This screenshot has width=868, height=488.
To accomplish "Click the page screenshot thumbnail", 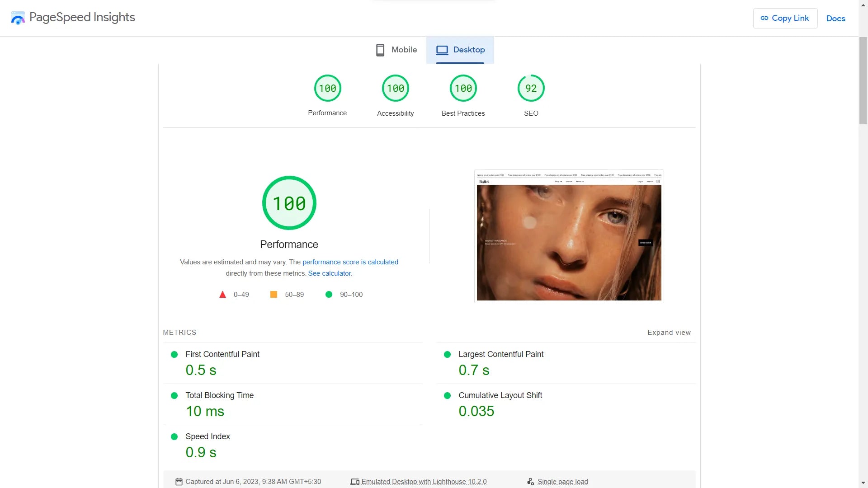I will (569, 236).
